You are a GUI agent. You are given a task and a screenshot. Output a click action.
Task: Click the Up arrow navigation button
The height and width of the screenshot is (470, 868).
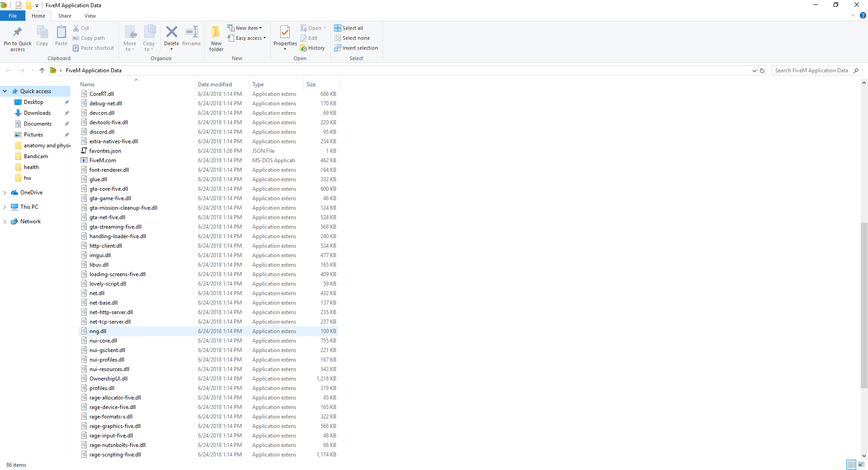(42, 70)
